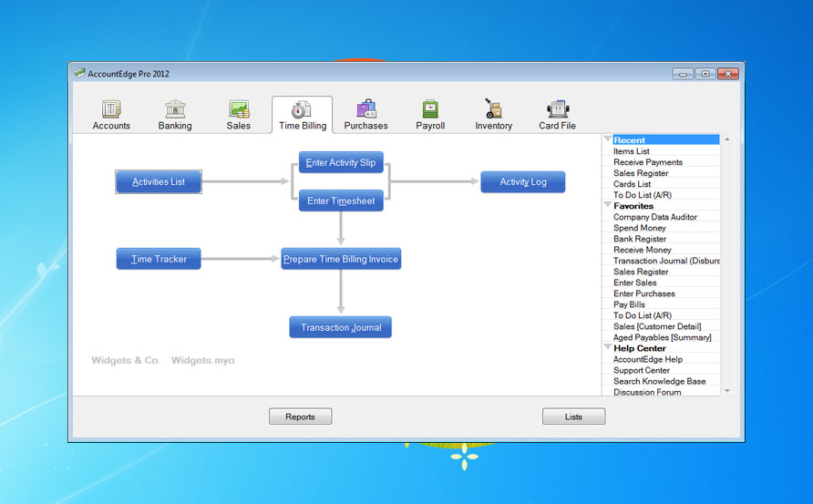Image resolution: width=813 pixels, height=504 pixels.
Task: Open the Banking command center icon
Action: coord(175,108)
